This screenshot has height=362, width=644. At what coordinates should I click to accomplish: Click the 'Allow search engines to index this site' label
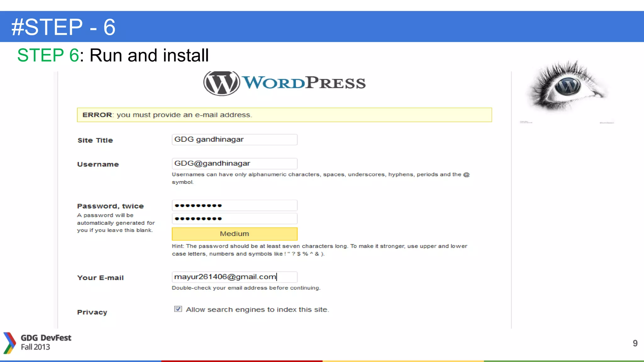[257, 310]
